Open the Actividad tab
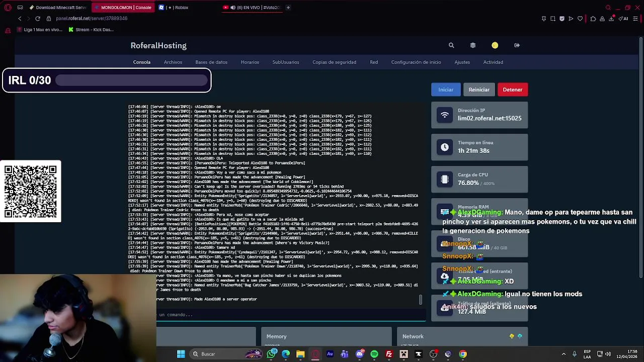The width and height of the screenshot is (644, 362). click(493, 62)
